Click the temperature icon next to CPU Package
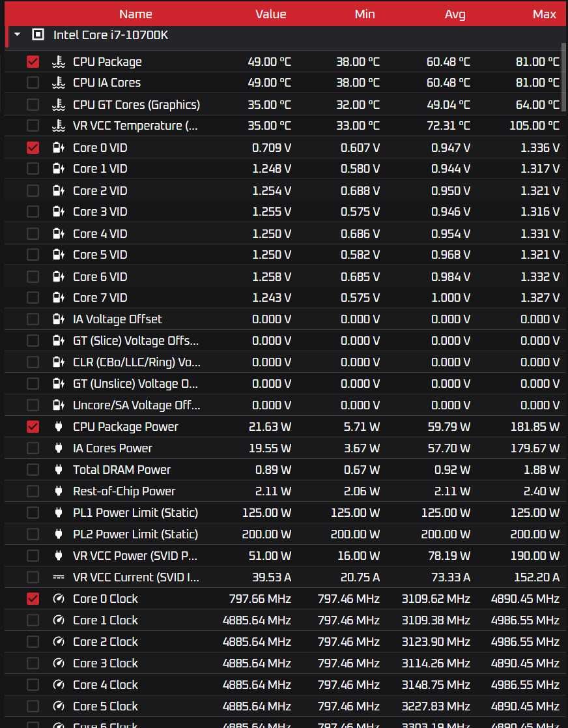 click(x=59, y=62)
